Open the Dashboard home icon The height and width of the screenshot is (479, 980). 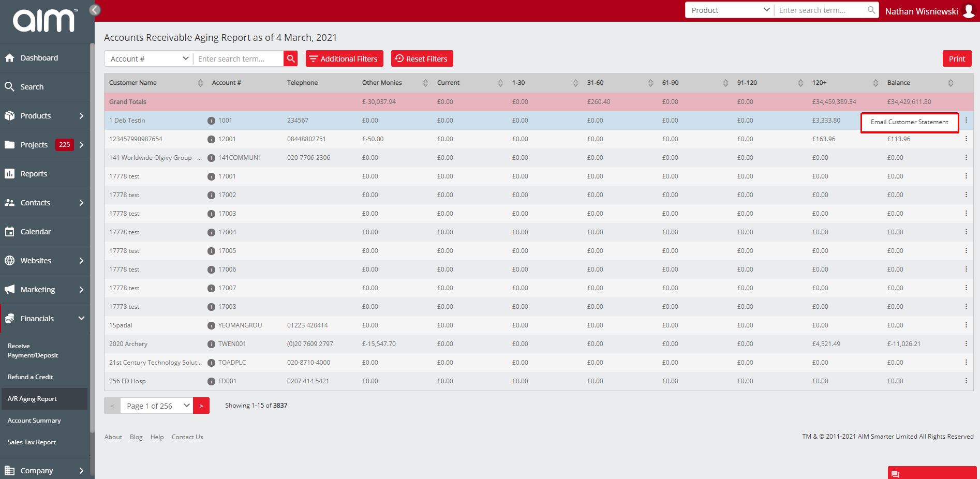coord(9,58)
